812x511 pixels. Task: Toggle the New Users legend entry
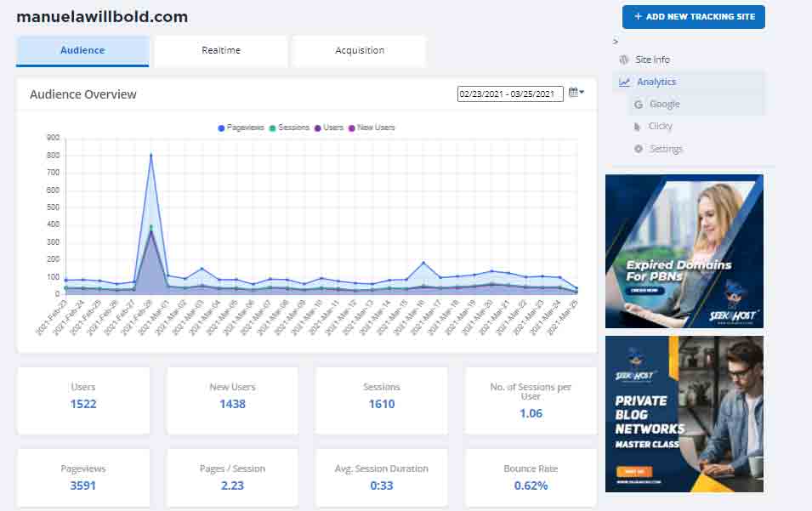pyautogui.click(x=372, y=128)
